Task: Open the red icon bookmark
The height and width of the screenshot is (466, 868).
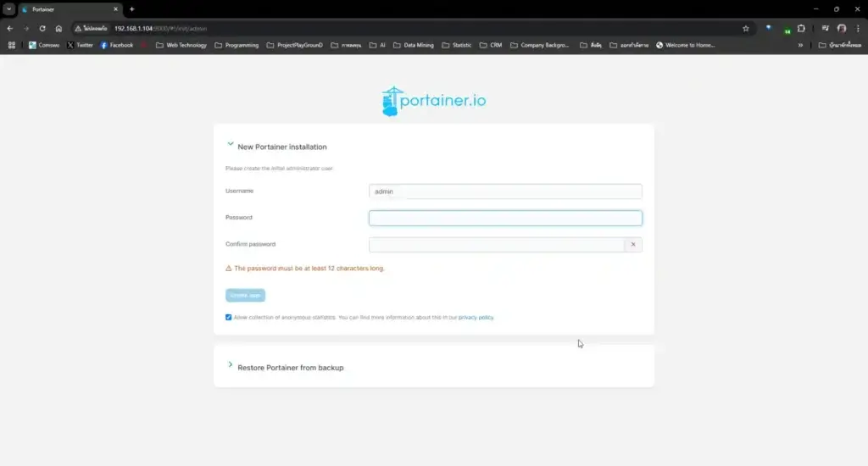Action: point(144,46)
